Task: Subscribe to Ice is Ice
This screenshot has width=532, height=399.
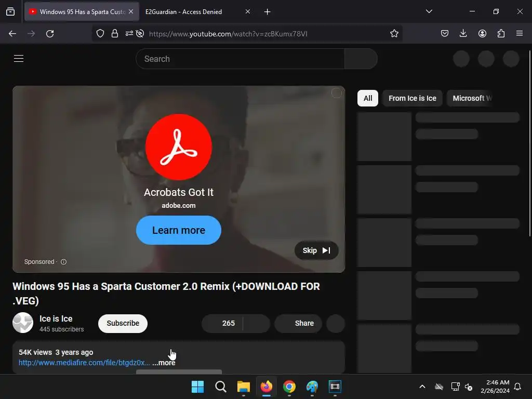Action: coord(123,323)
